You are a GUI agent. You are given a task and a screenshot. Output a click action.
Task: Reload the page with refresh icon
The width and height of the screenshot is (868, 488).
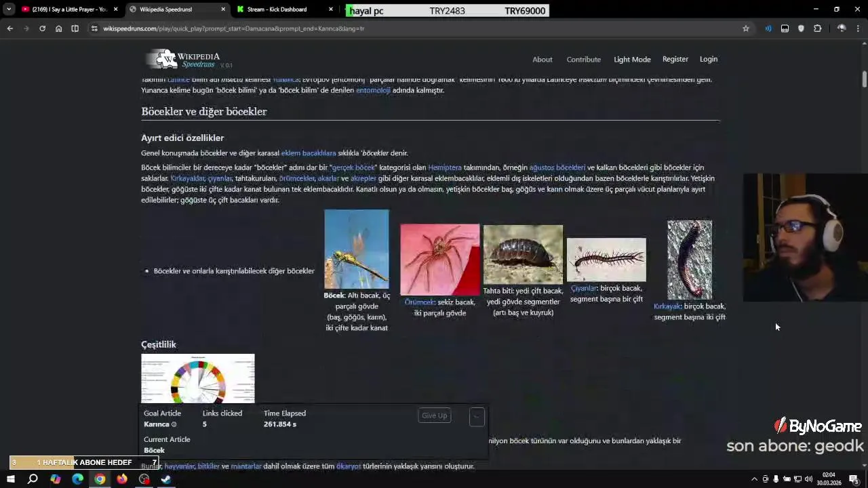click(x=42, y=28)
